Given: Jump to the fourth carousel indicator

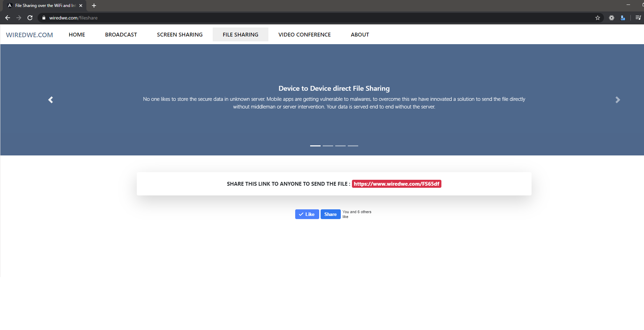Looking at the screenshot, I should coord(353,146).
